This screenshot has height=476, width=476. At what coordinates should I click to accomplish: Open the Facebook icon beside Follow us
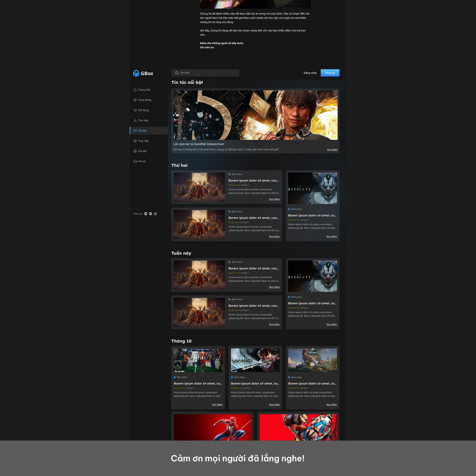pos(155,214)
